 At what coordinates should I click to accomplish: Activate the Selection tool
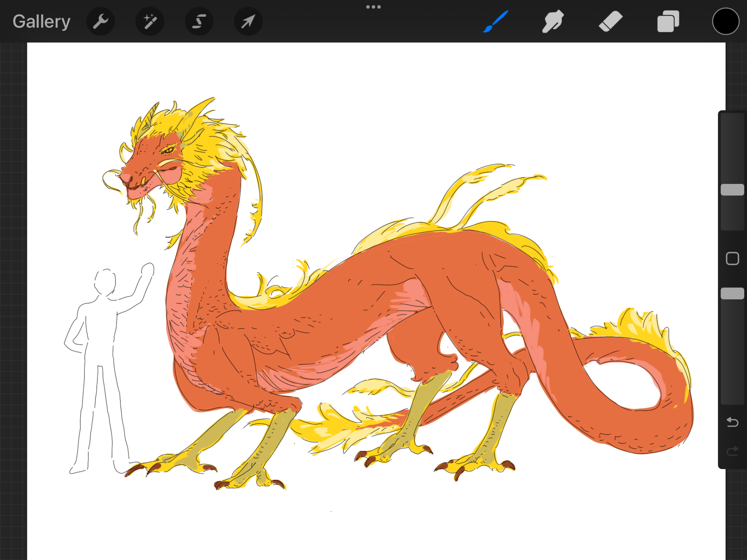click(199, 21)
